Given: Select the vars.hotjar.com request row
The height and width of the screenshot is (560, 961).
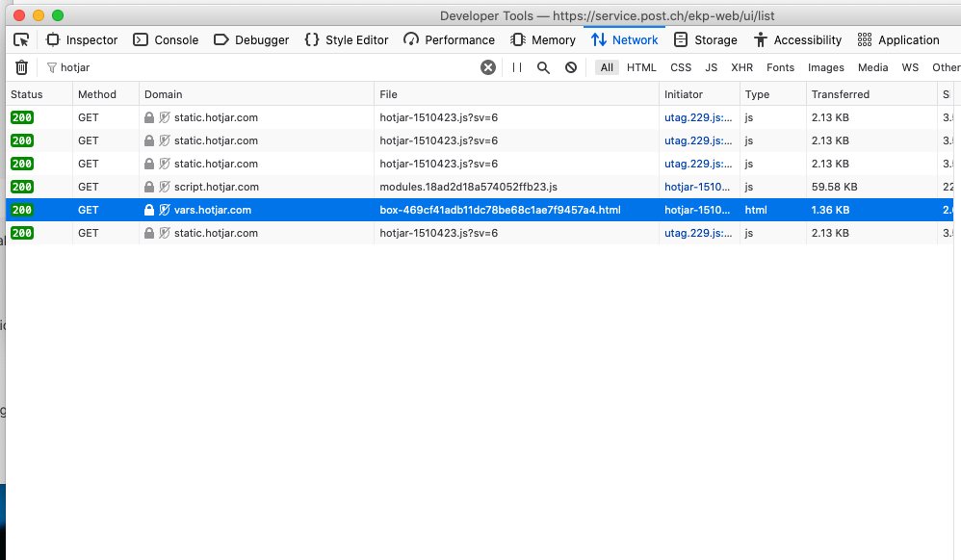Looking at the screenshot, I should pyautogui.click(x=480, y=210).
